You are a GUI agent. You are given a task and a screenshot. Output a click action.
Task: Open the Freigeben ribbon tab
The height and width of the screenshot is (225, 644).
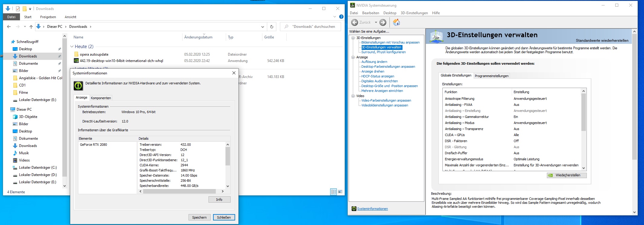click(x=48, y=17)
